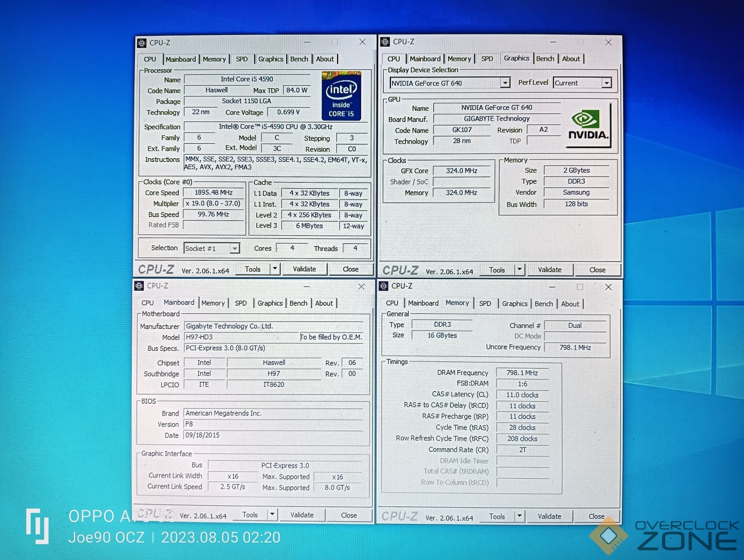This screenshot has height=560, width=744.
Task: Switch to SPD tab in CPU window
Action: (x=242, y=59)
